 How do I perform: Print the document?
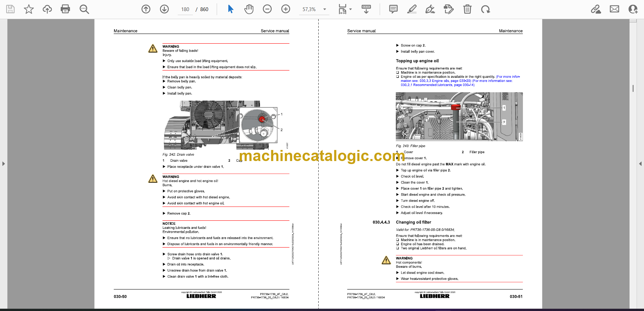pos(65,9)
